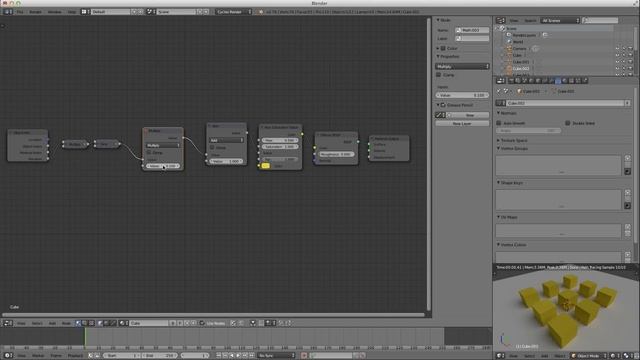Jump to the timeline start frame
The height and width of the screenshot is (360, 640).
[219, 356]
